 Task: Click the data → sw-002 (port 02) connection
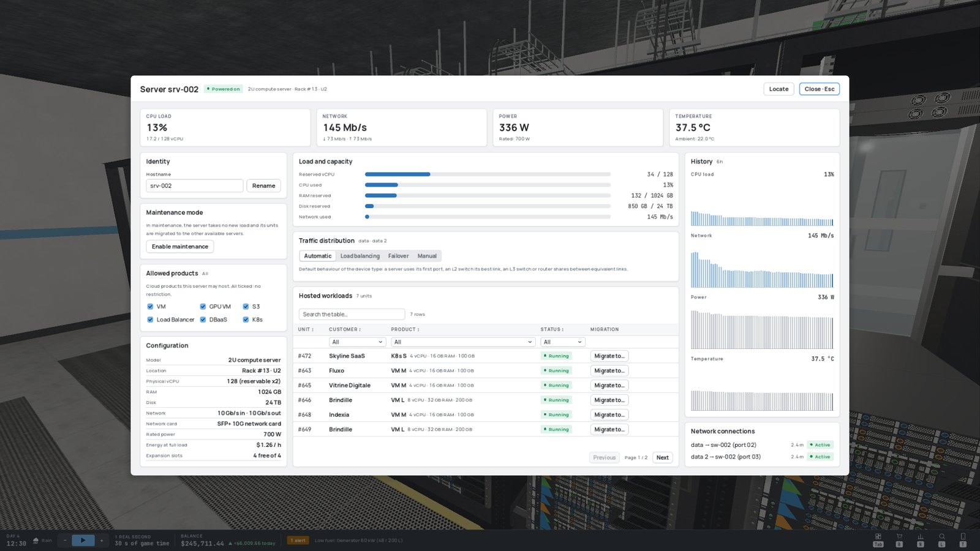click(x=723, y=445)
